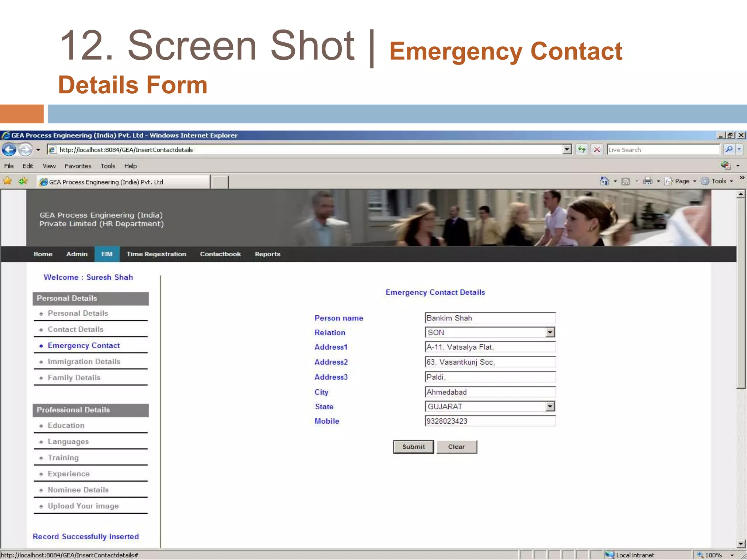The height and width of the screenshot is (560, 747).
Task: Click the Refresh page icon
Action: (x=582, y=149)
